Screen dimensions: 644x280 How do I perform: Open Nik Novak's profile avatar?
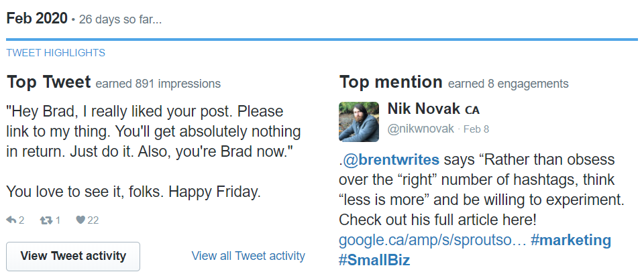[360, 121]
